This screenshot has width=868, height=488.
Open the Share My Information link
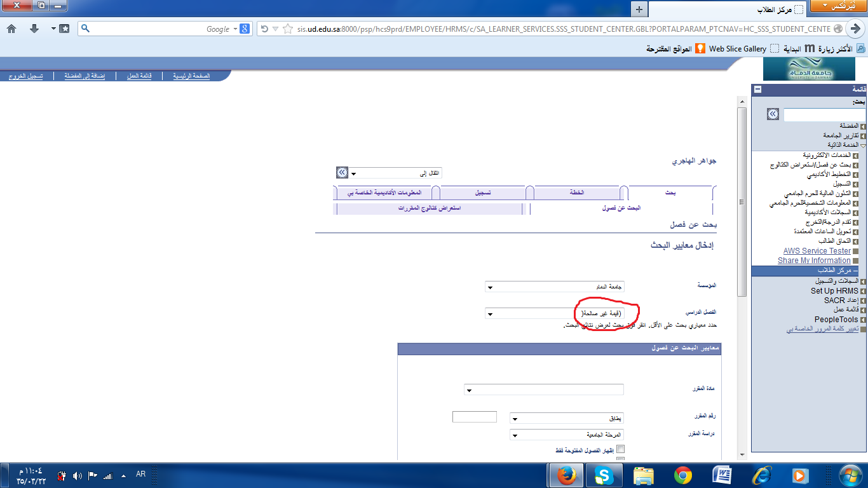click(x=813, y=261)
